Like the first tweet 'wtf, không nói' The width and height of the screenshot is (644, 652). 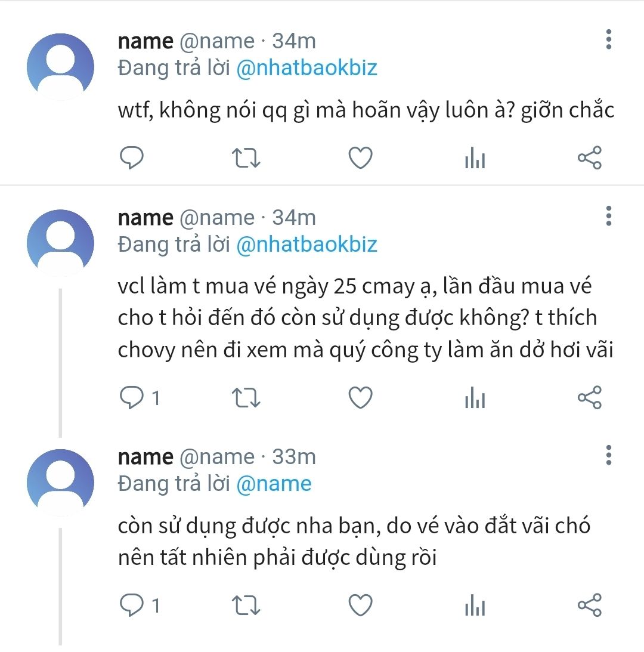click(x=360, y=158)
